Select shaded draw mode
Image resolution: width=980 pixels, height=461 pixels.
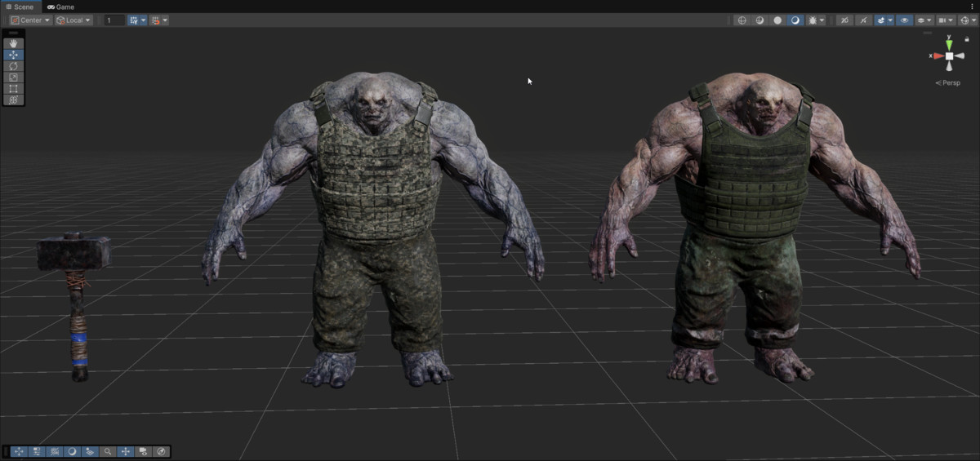click(x=795, y=20)
